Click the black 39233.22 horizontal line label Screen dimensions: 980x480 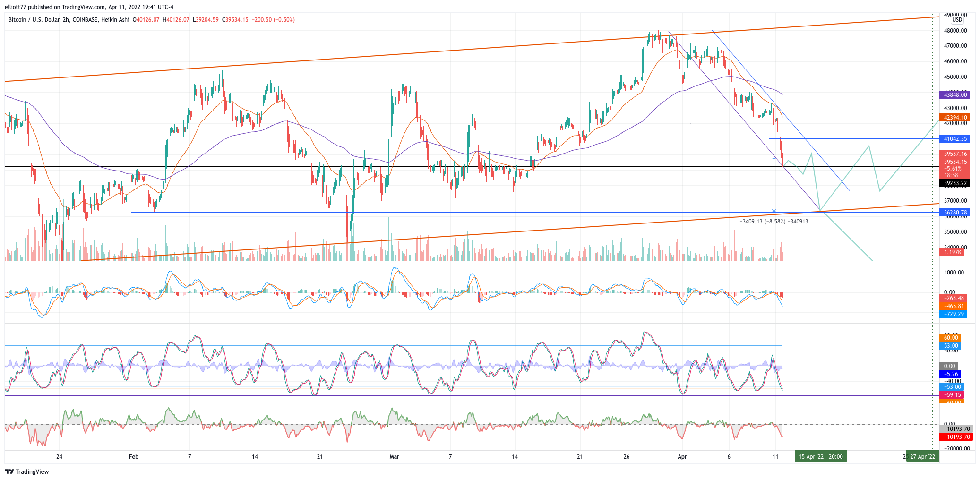pos(954,183)
